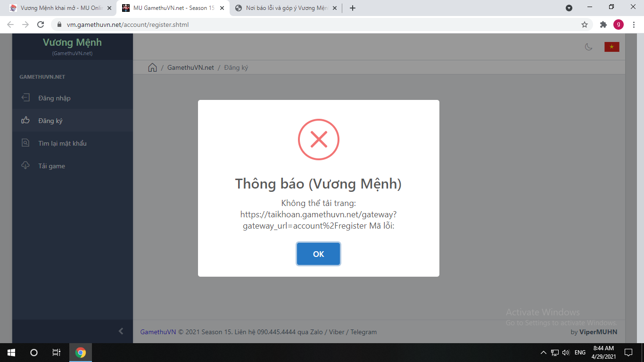Collapse the sidebar with chevron arrow
The width and height of the screenshot is (644, 362).
click(x=121, y=331)
